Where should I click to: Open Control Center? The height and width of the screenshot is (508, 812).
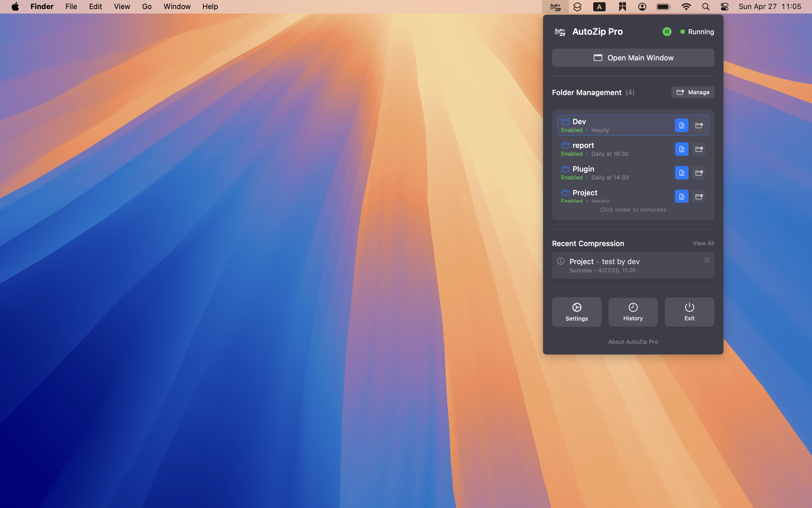(x=724, y=7)
